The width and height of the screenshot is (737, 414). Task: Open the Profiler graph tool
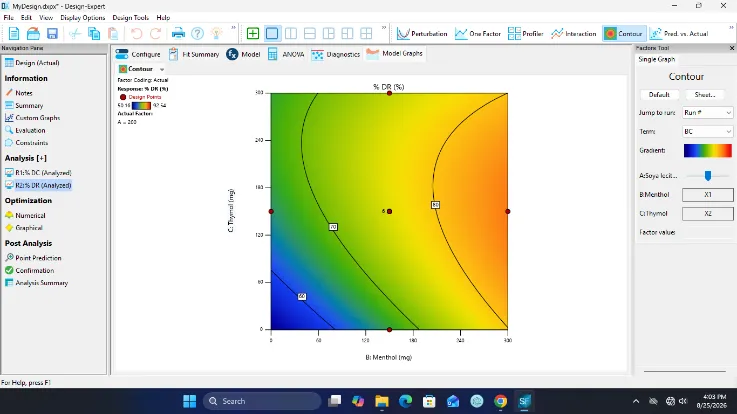pyautogui.click(x=525, y=33)
